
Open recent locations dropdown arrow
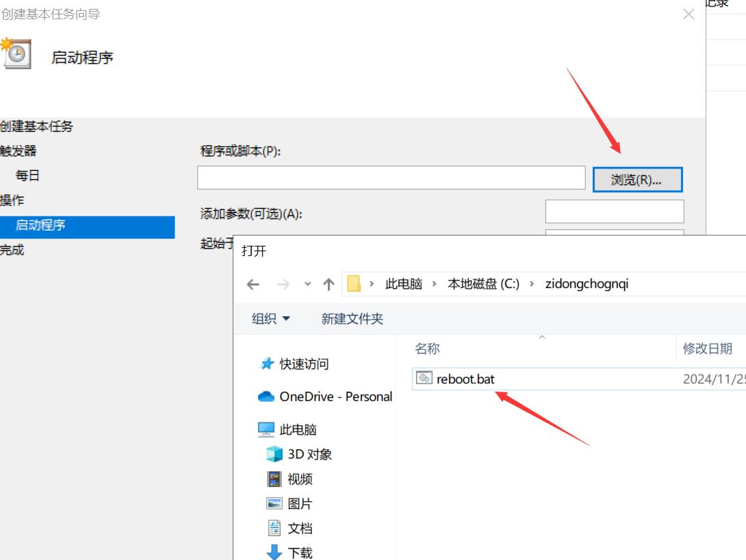tap(308, 284)
